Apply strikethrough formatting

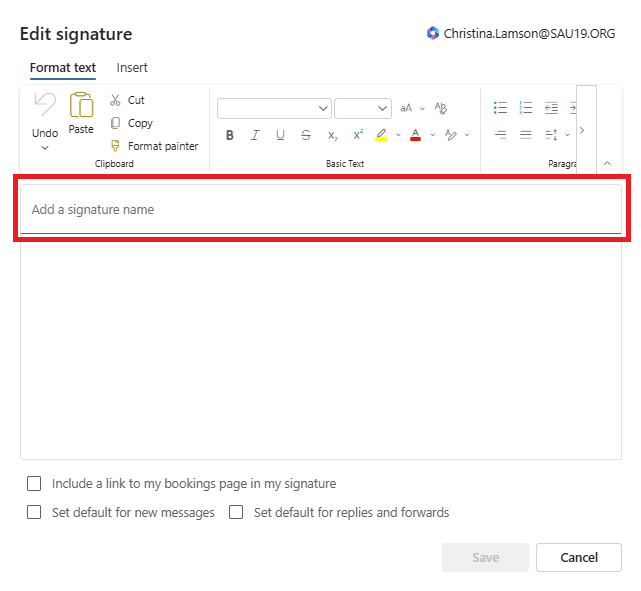[x=306, y=135]
